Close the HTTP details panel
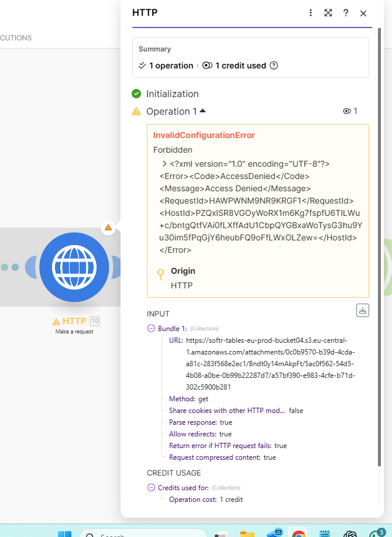 tap(363, 13)
